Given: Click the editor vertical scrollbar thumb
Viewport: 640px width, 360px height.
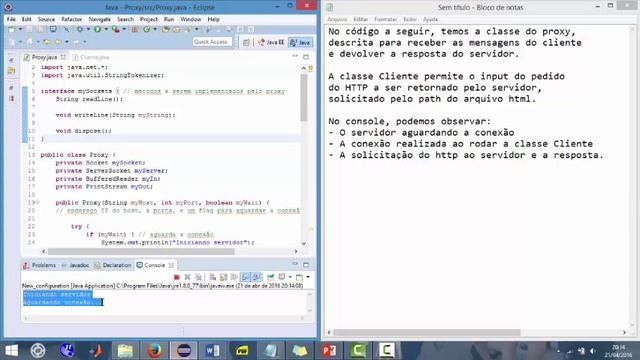Looking at the screenshot, I should [x=304, y=98].
